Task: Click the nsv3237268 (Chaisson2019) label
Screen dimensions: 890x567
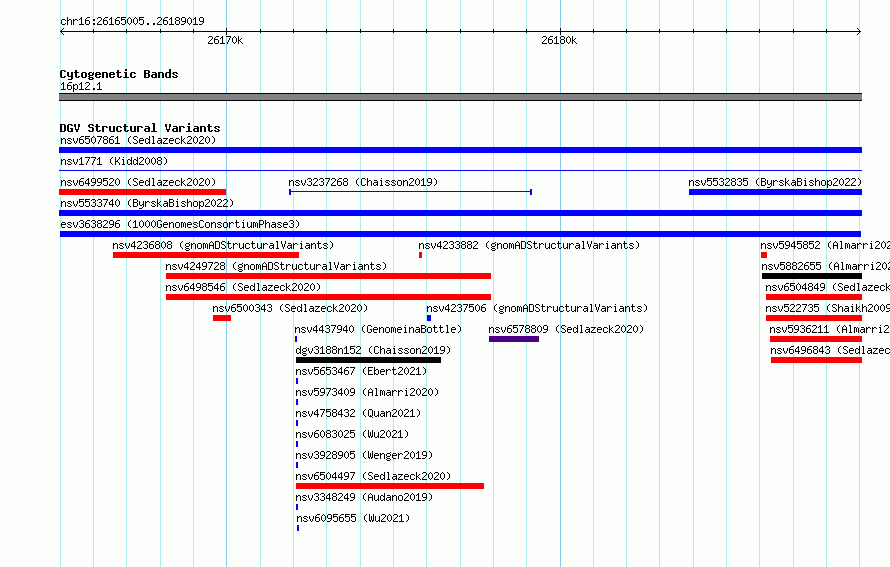Action: [x=363, y=182]
